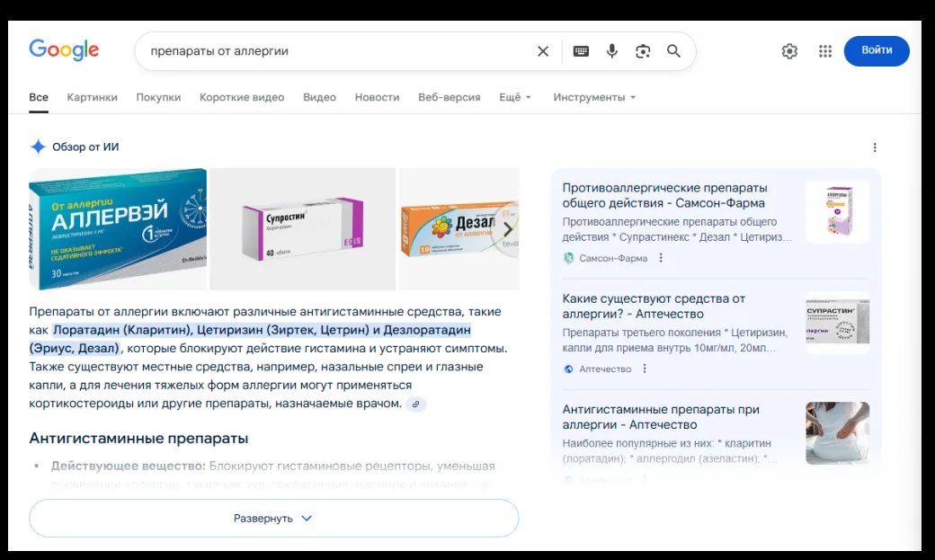Open the Ещё dropdown

pyautogui.click(x=513, y=97)
